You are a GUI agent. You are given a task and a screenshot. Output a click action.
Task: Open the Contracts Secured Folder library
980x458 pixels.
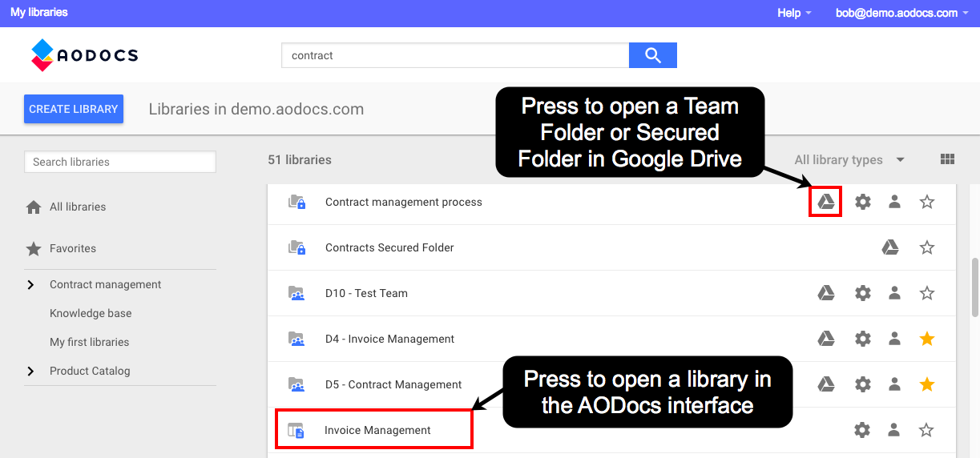(389, 247)
